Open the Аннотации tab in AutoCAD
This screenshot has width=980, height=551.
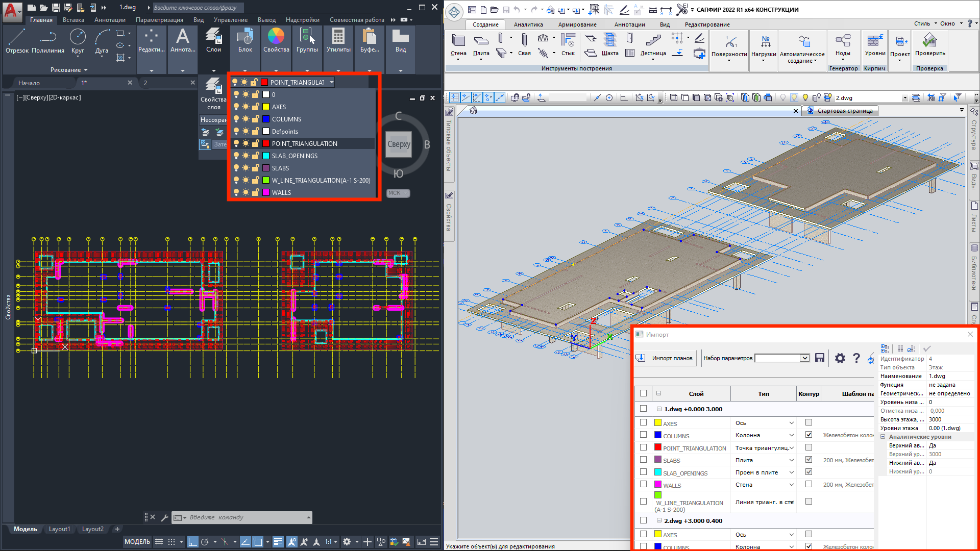110,20
